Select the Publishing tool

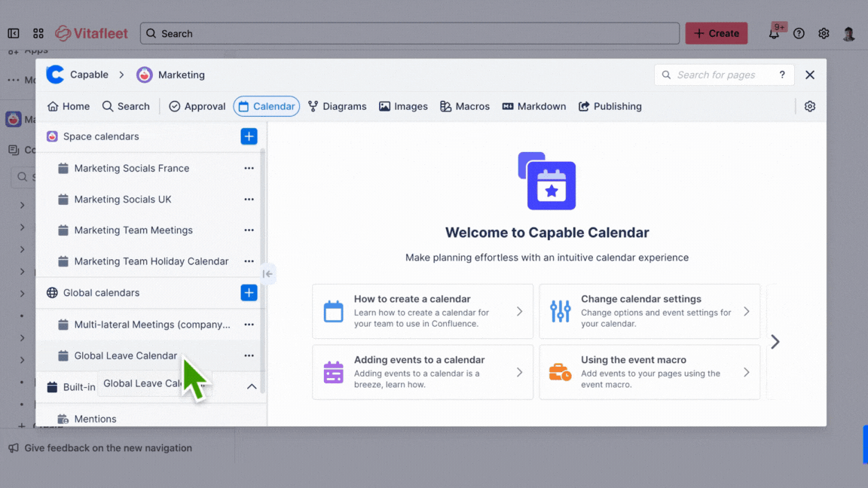click(610, 106)
